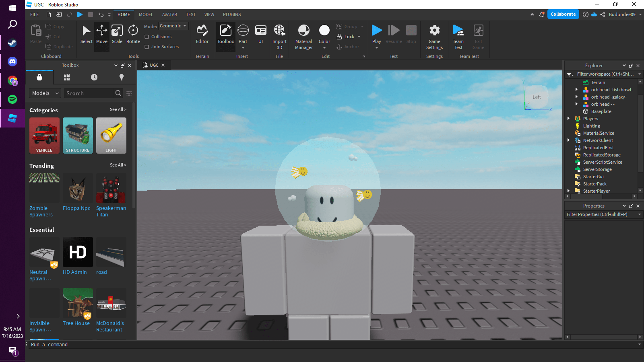Open the notifications bell icon
This screenshot has width=644, height=362.
click(542, 14)
